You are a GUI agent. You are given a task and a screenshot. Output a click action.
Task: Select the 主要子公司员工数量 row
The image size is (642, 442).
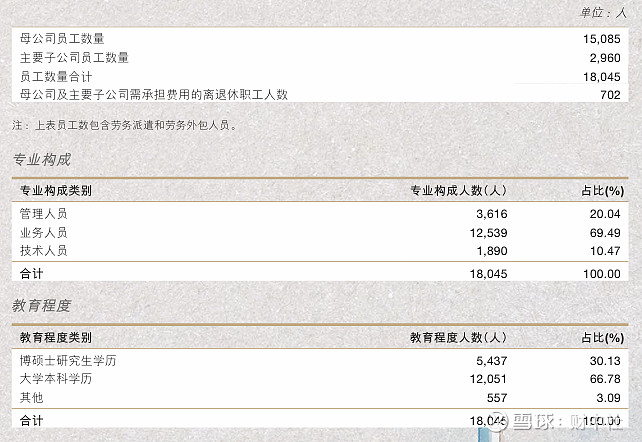coord(320,58)
